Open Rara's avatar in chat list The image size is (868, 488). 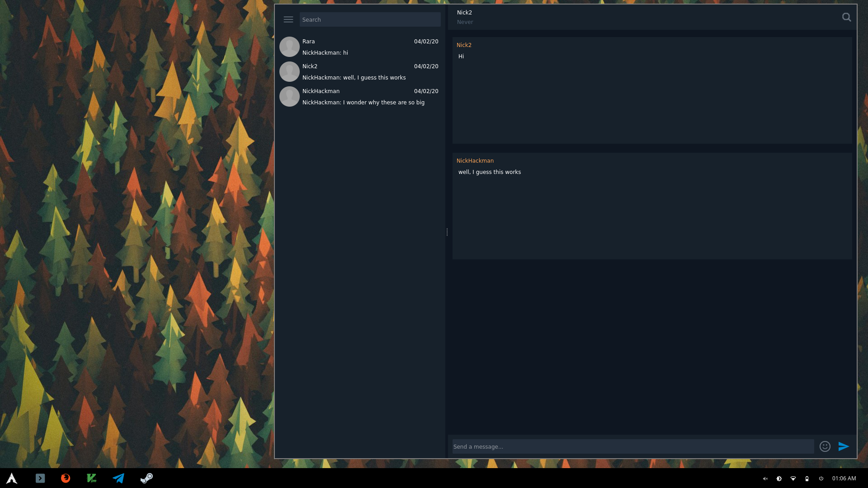(x=289, y=47)
